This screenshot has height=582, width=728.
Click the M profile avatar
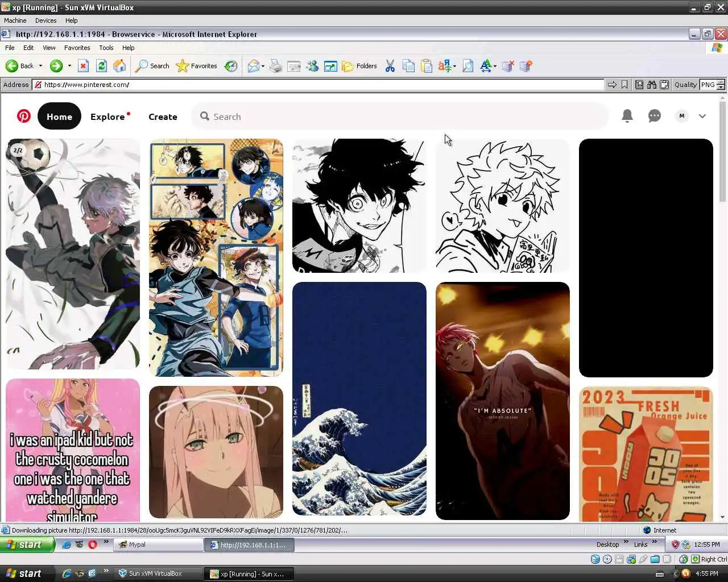coord(682,116)
